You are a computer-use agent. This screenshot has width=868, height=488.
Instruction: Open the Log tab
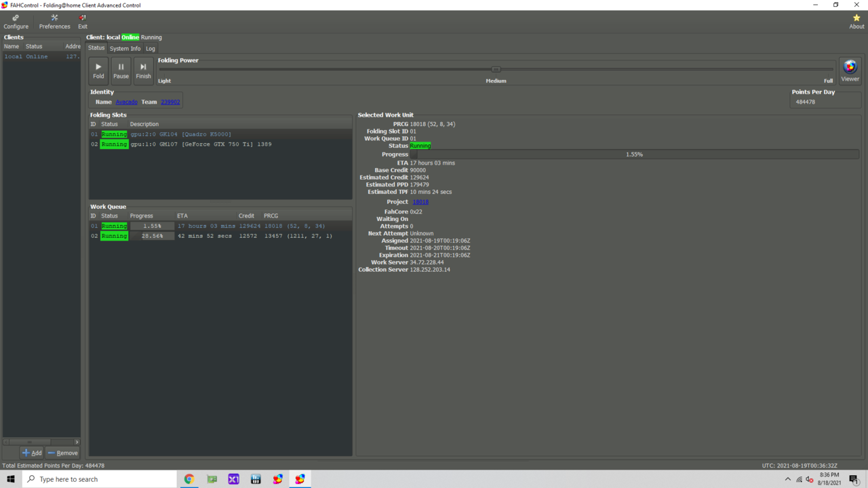tap(151, 49)
